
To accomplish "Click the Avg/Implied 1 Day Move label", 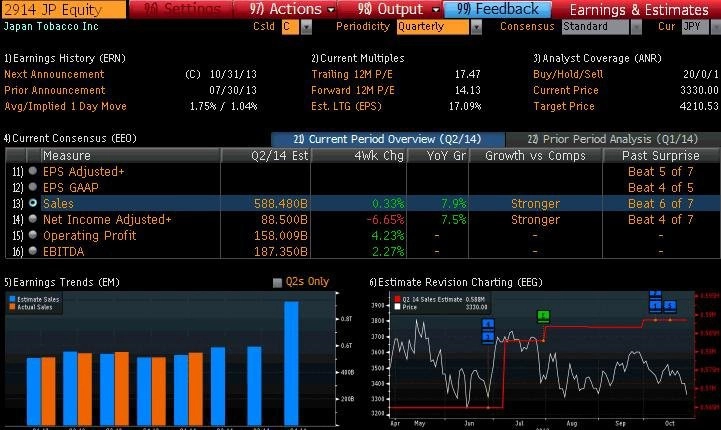I will pyautogui.click(x=65, y=106).
